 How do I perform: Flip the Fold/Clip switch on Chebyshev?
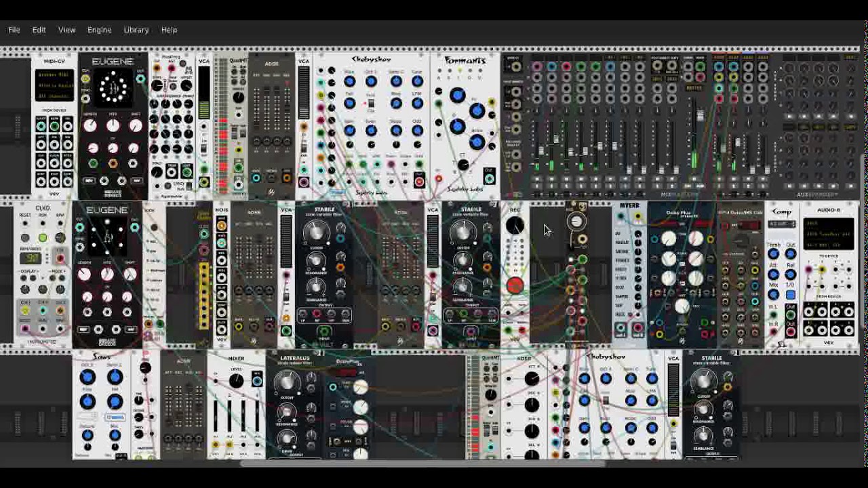pos(371,104)
